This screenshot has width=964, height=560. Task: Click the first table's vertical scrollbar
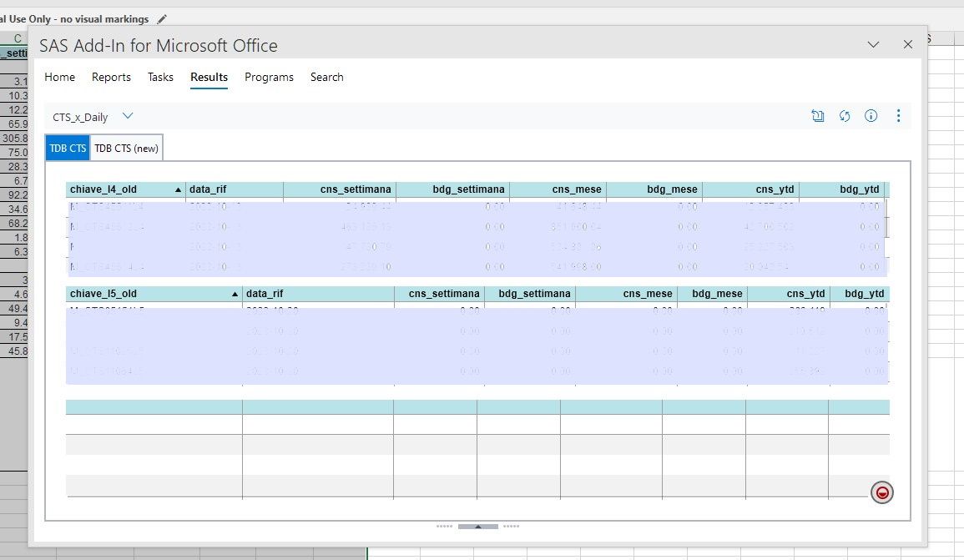[886, 219]
